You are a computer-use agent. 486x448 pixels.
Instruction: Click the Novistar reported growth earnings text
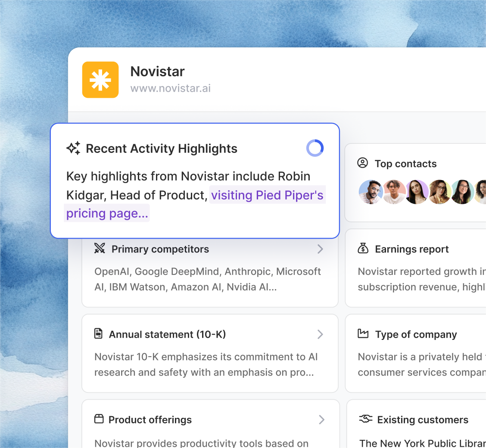(421, 279)
